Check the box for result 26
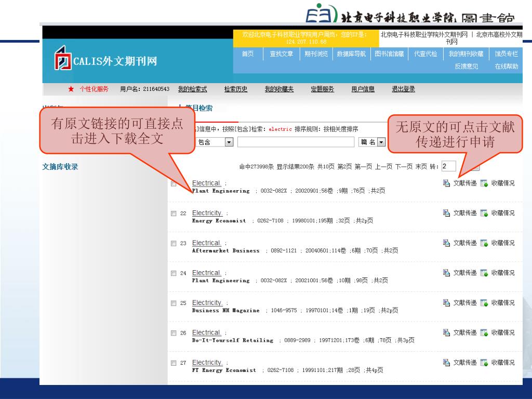The width and height of the screenshot is (532, 399). tap(174, 333)
